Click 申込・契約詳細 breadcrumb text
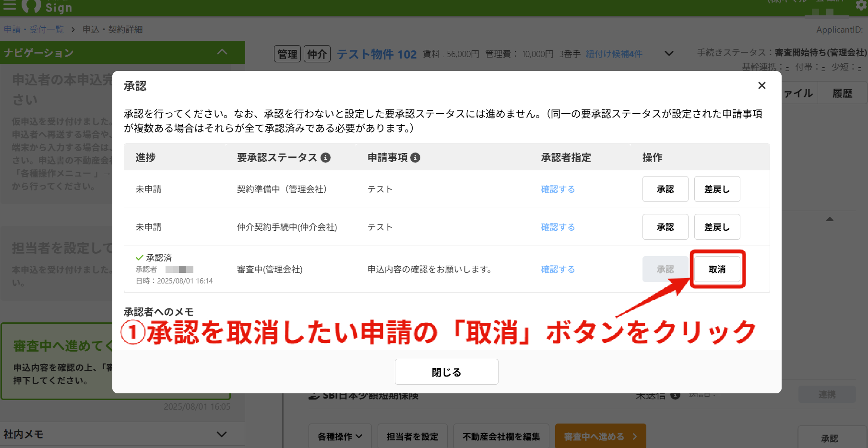This screenshot has height=448, width=868. (x=113, y=29)
